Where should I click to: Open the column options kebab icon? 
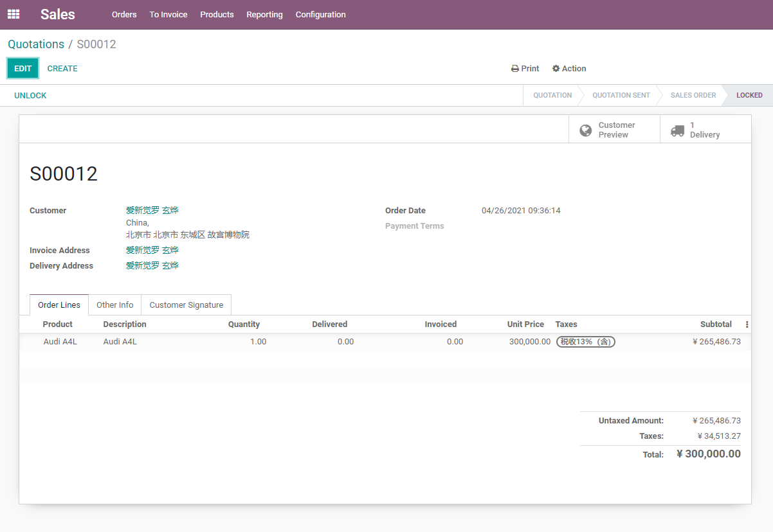pos(747,324)
